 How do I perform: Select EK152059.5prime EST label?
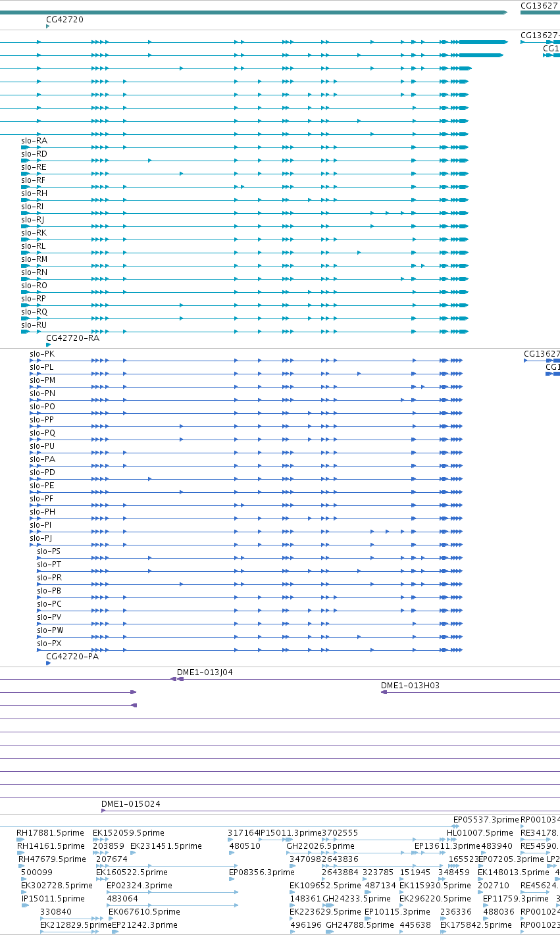[128, 833]
